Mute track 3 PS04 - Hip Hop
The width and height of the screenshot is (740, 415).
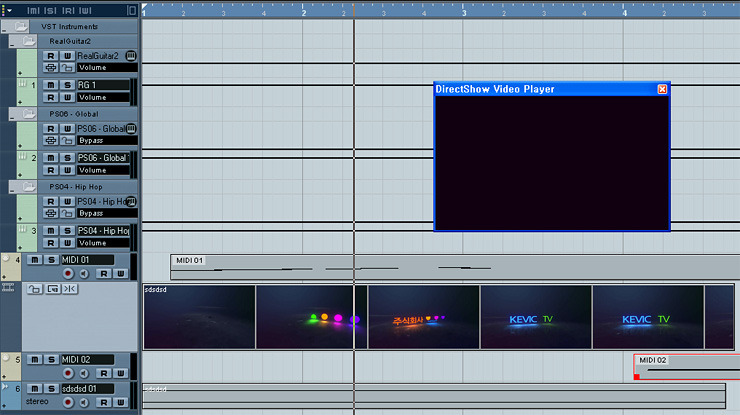50,230
